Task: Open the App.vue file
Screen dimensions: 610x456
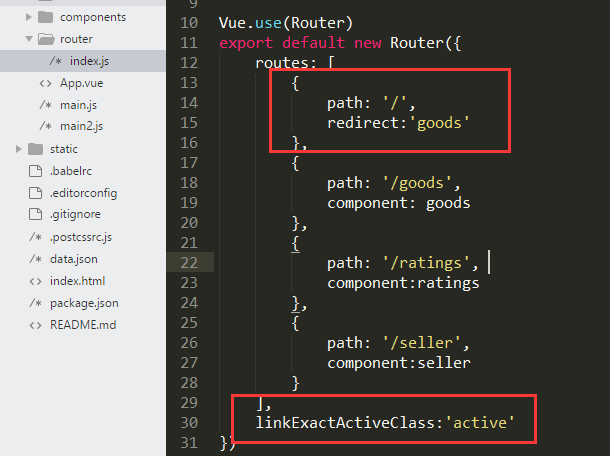Action: tap(81, 83)
